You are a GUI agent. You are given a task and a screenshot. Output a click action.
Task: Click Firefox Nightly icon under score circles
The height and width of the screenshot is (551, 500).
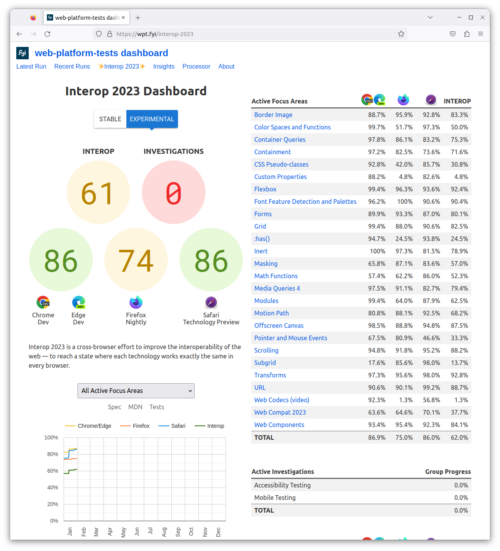click(136, 302)
